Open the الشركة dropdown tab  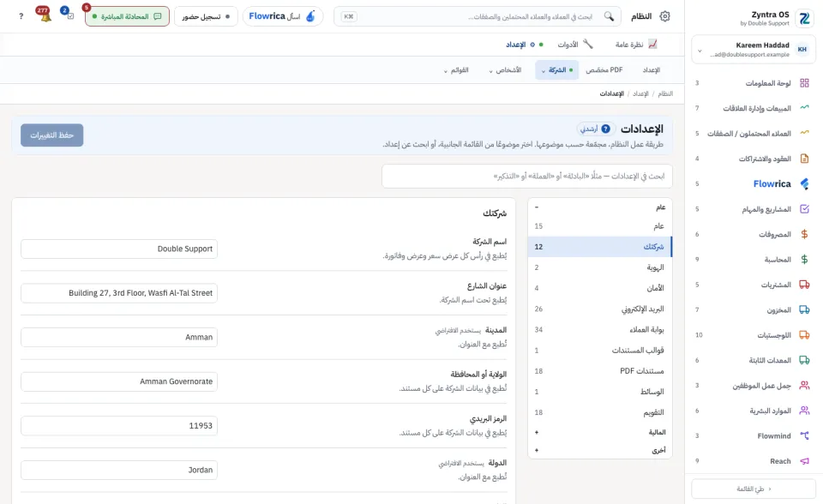pos(557,69)
